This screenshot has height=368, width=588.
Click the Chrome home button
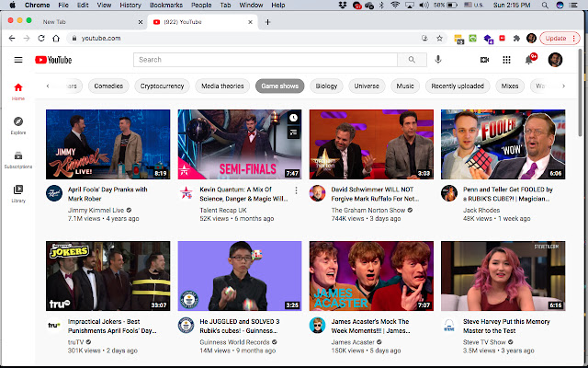pos(56,39)
